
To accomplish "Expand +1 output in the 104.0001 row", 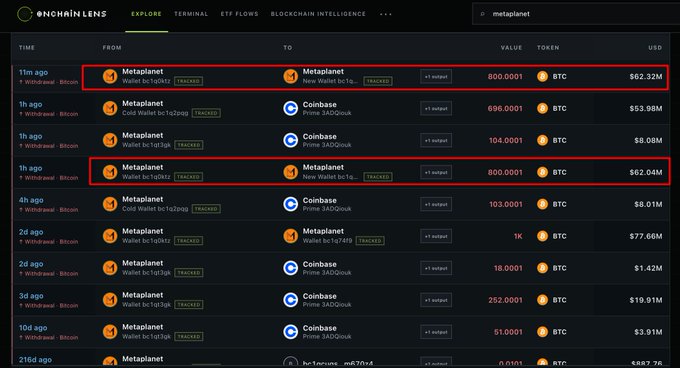I will [436, 140].
